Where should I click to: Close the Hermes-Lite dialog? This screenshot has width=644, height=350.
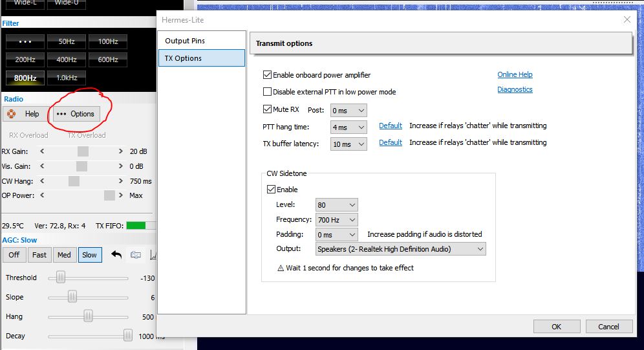(x=627, y=19)
